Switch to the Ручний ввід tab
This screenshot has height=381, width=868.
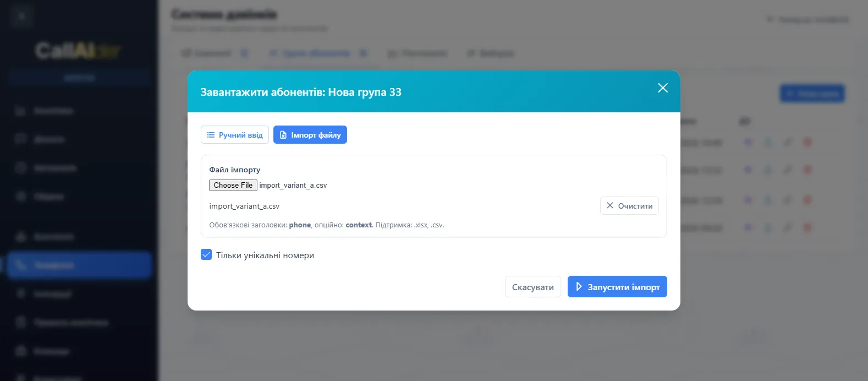235,135
